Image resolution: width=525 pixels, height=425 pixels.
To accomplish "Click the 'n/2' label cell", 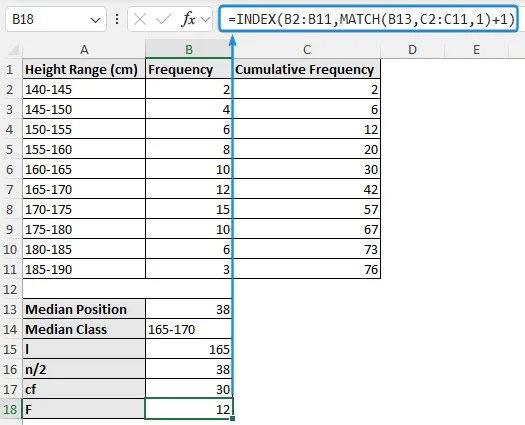I will tap(84, 369).
